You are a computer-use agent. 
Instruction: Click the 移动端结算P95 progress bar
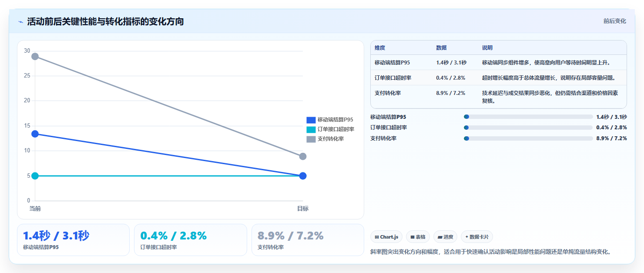(528, 117)
